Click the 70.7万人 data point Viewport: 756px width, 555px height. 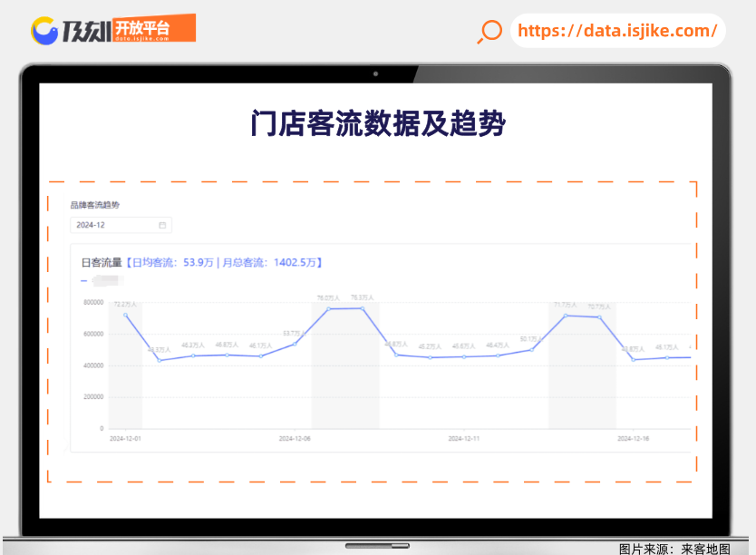[599, 317]
